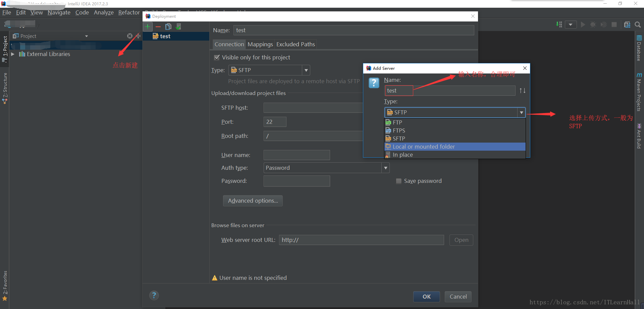This screenshot has width=644, height=309.
Task: Open the Structure tool window tab
Action: pos(5,88)
